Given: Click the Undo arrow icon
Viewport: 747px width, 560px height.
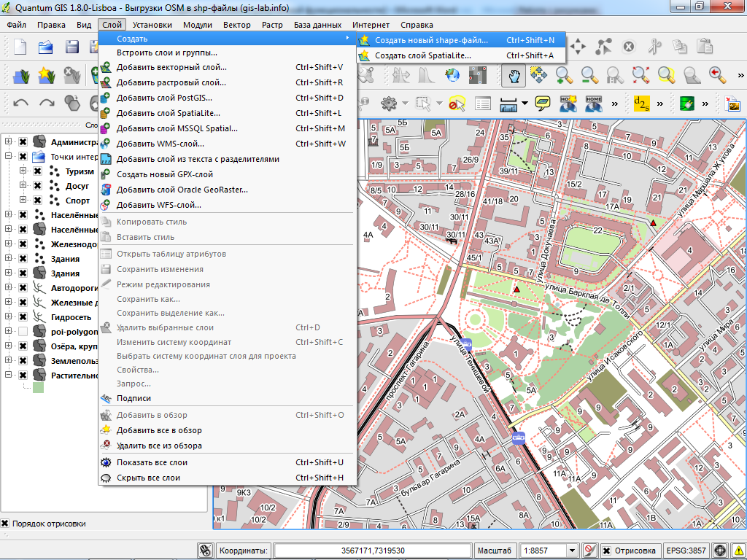Looking at the screenshot, I should click(20, 102).
